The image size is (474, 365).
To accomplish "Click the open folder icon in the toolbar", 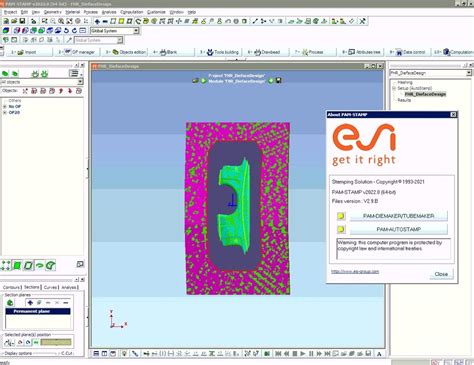I will 14,21.
